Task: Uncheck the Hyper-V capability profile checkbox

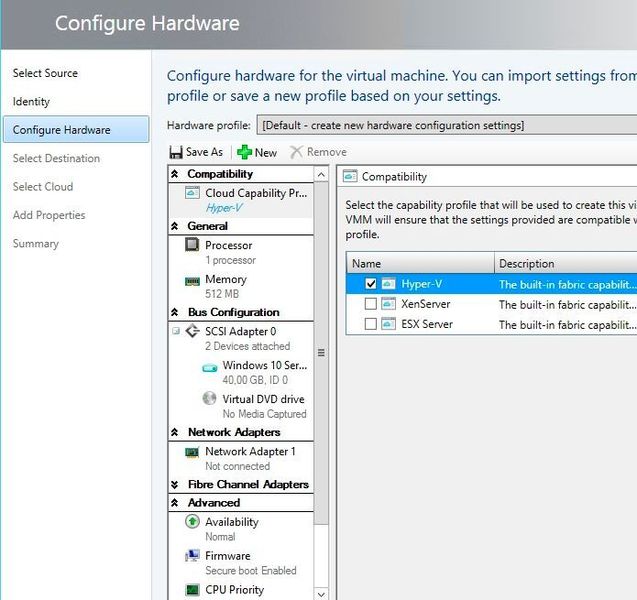Action: point(370,284)
